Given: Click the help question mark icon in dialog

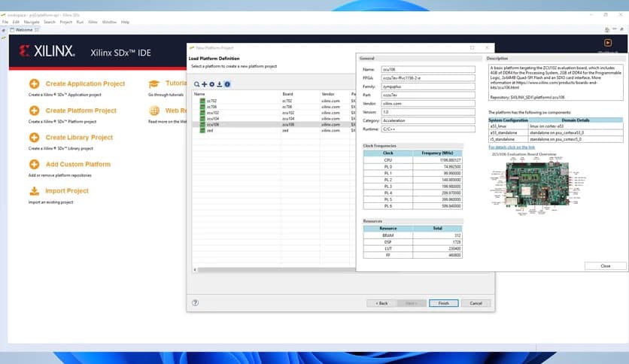Looking at the screenshot, I should 195,302.
